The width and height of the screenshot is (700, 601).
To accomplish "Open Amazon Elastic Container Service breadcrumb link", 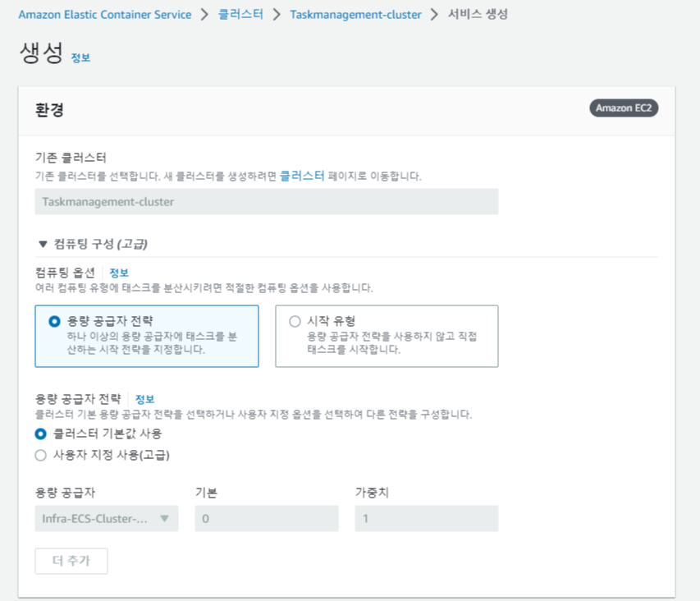I will (x=105, y=15).
